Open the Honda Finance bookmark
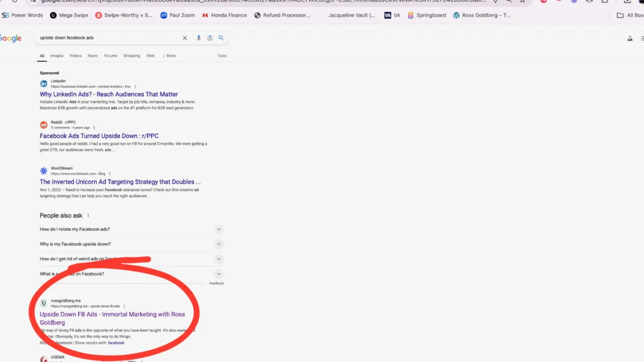 coord(224,16)
